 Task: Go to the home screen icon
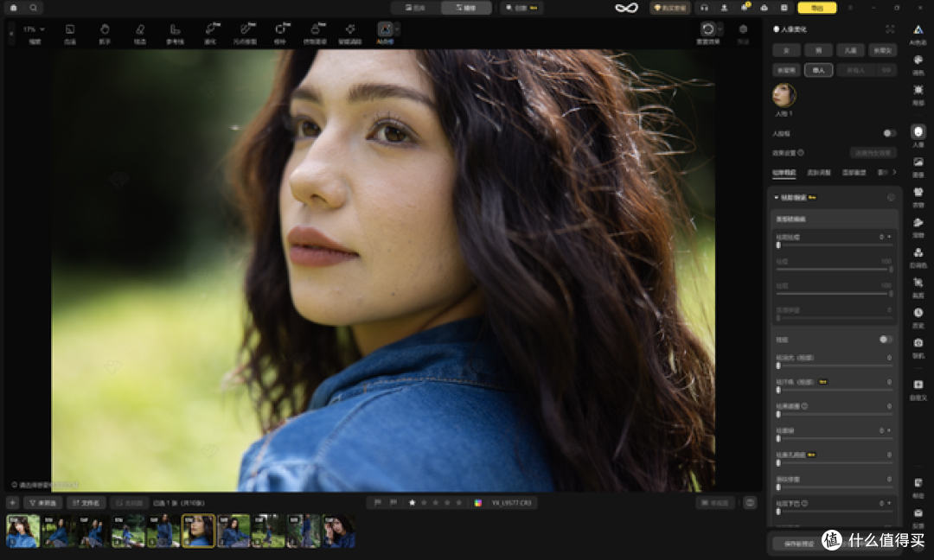(14, 8)
